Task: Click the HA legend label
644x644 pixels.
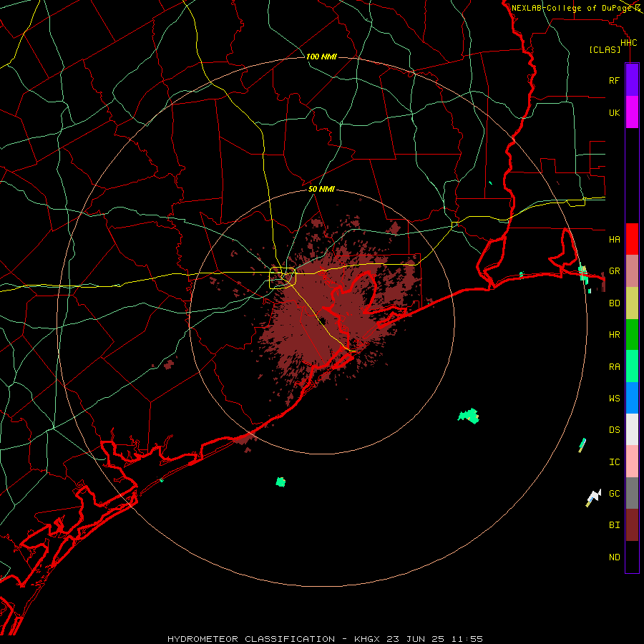Action: pos(614,240)
